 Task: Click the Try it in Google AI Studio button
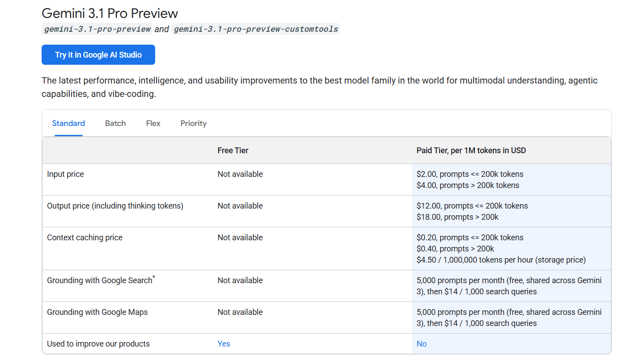click(x=98, y=55)
